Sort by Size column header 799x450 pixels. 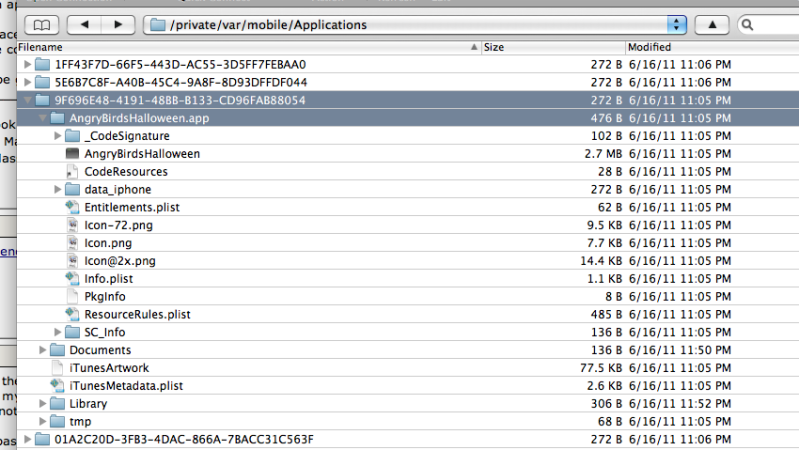(x=553, y=47)
